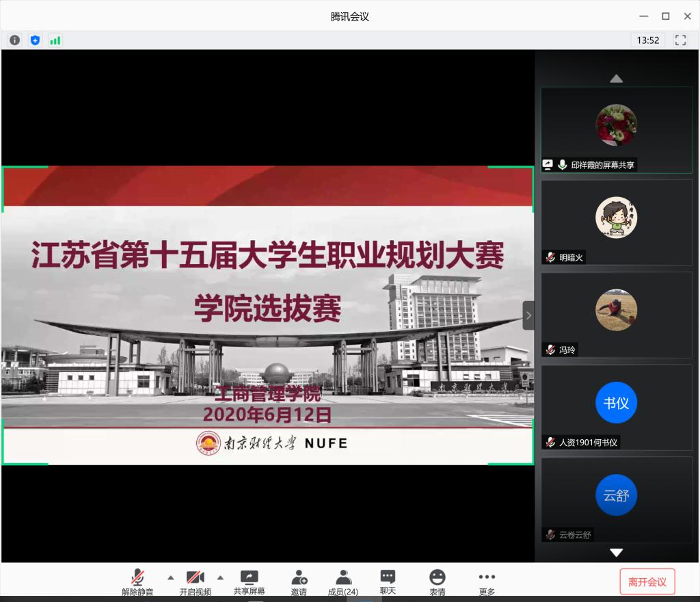Expand video options arrow beside 开启视频

[x=220, y=577]
